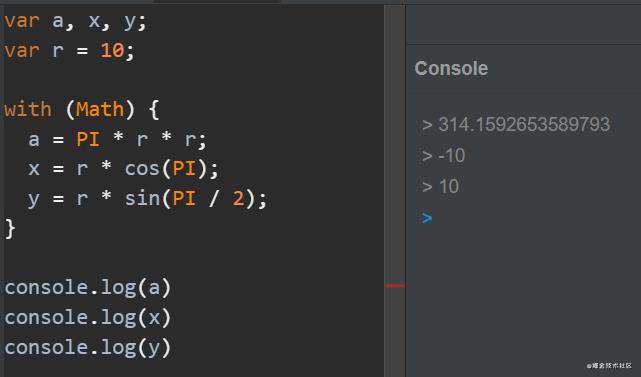Click the red marker in the scrollbar gutter
This screenshot has height=377, width=641.
tap(394, 285)
